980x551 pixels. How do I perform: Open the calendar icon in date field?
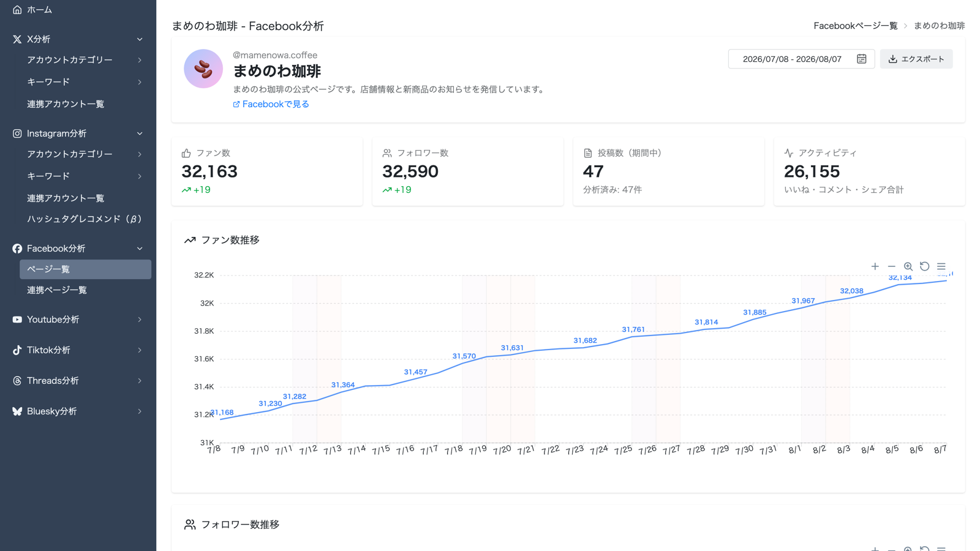tap(861, 59)
